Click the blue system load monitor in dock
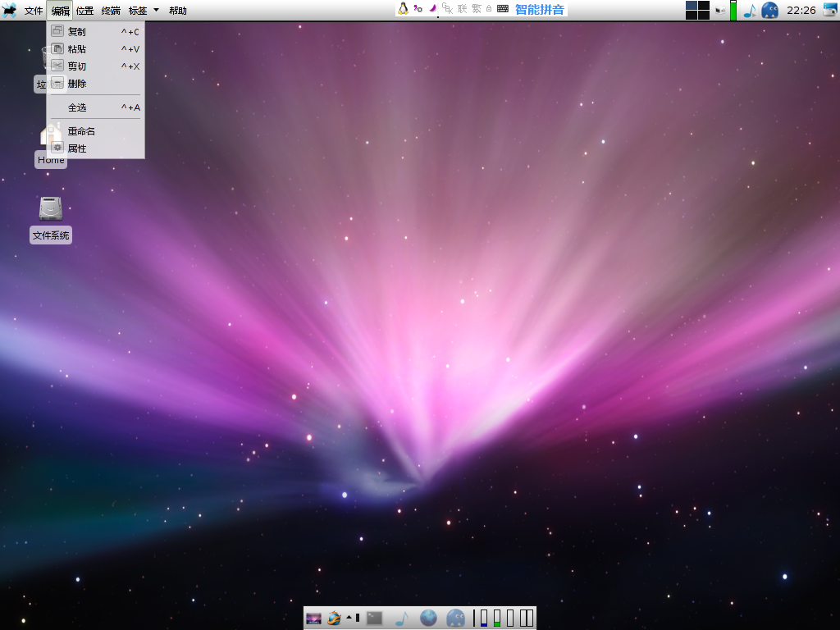Viewport: 840px width, 630px height. pos(484,619)
